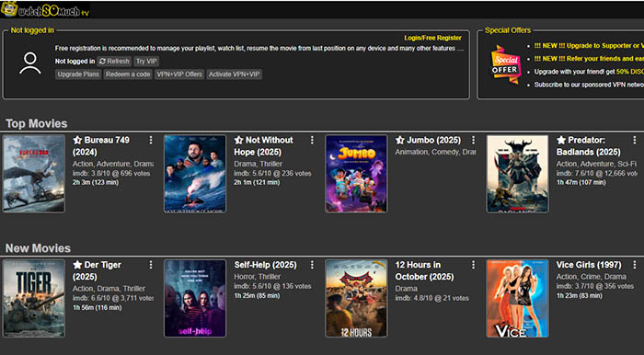Open Upgrade Plans

pos(78,74)
